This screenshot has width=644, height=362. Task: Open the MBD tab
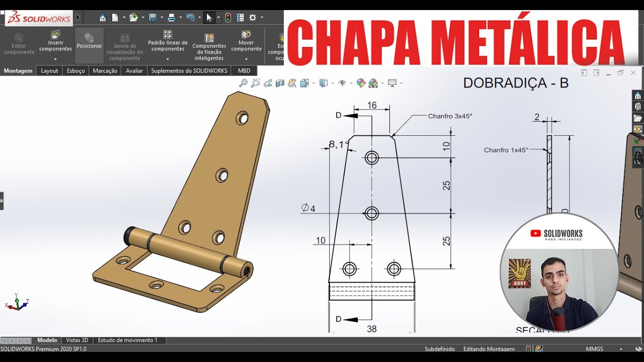pyautogui.click(x=244, y=71)
